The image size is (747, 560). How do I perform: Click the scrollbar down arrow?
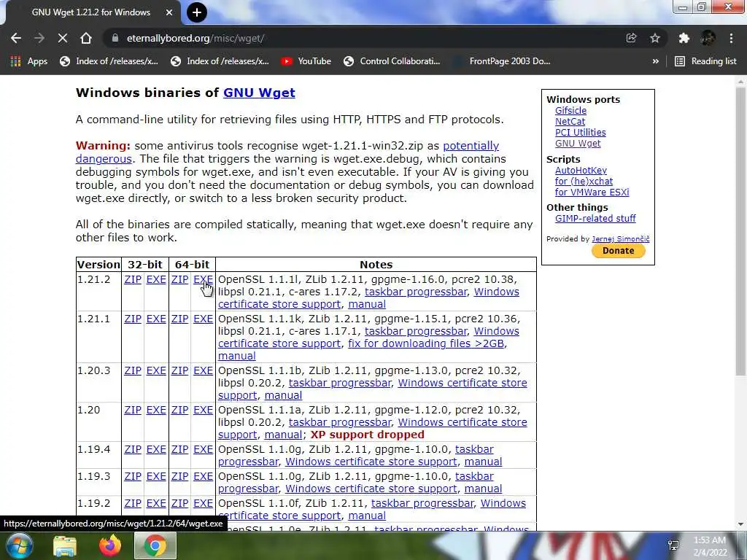pyautogui.click(x=740, y=524)
